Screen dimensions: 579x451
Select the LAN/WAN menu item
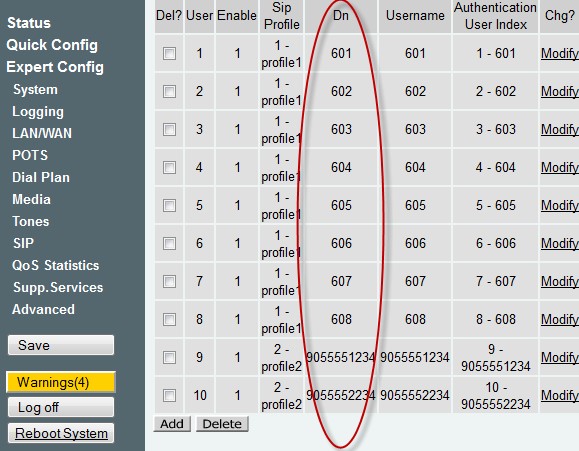coord(42,133)
